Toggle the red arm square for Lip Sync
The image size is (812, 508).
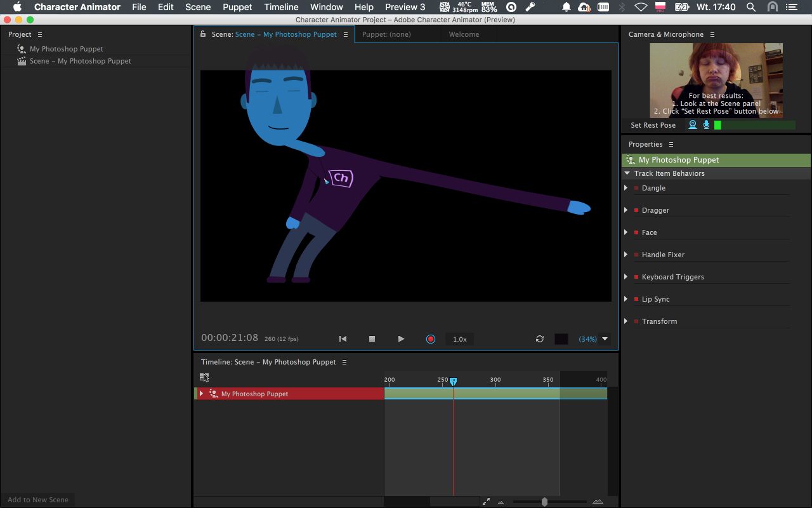[636, 299]
